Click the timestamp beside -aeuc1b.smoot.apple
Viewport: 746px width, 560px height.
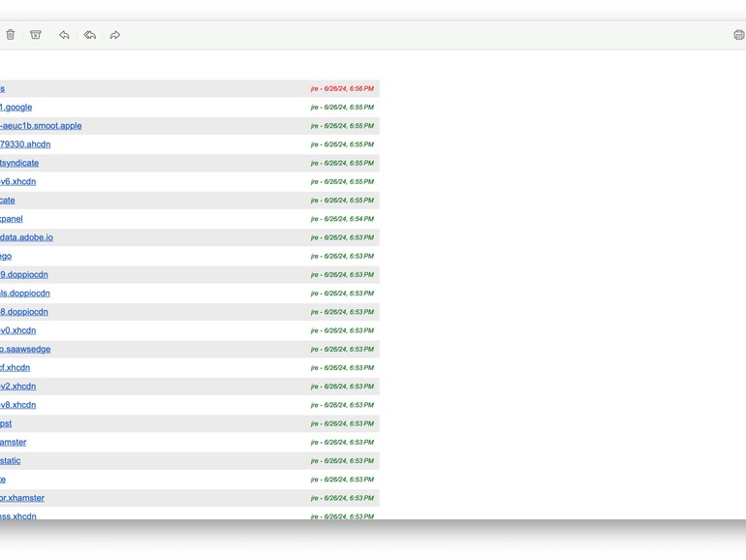point(342,126)
